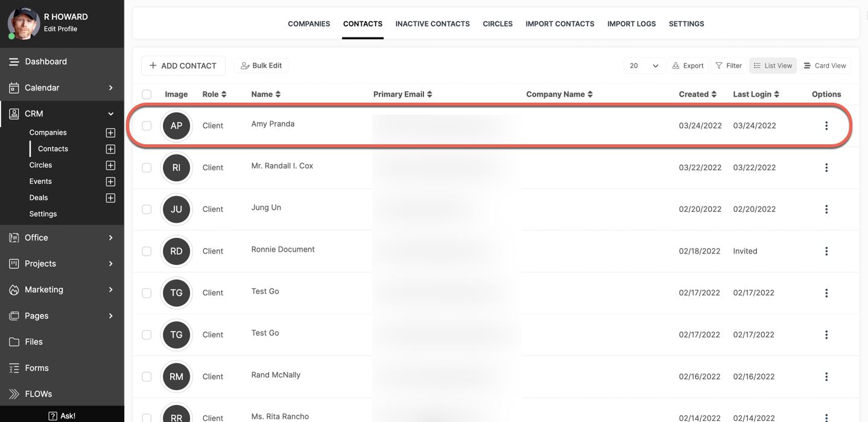868x422 pixels.
Task: Switch to the Companies tab
Action: click(309, 24)
